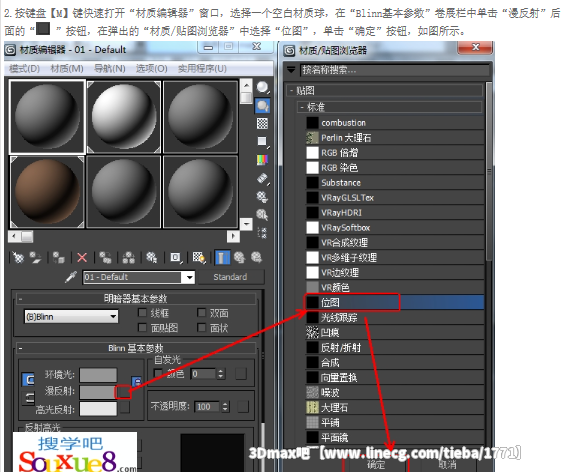This screenshot has height=472, width=561.
Task: Click the Put to Library icon
Action: click(152, 257)
